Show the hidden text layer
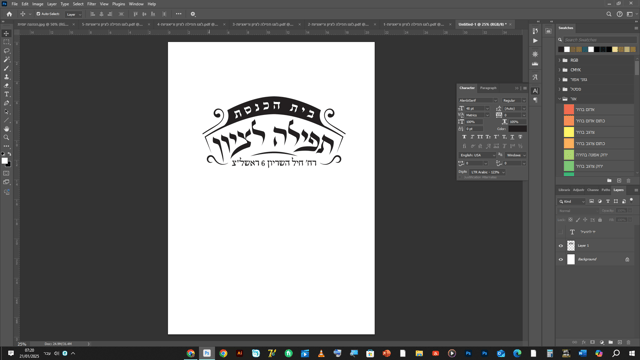Screen dimensions: 640x360 click(x=560, y=232)
